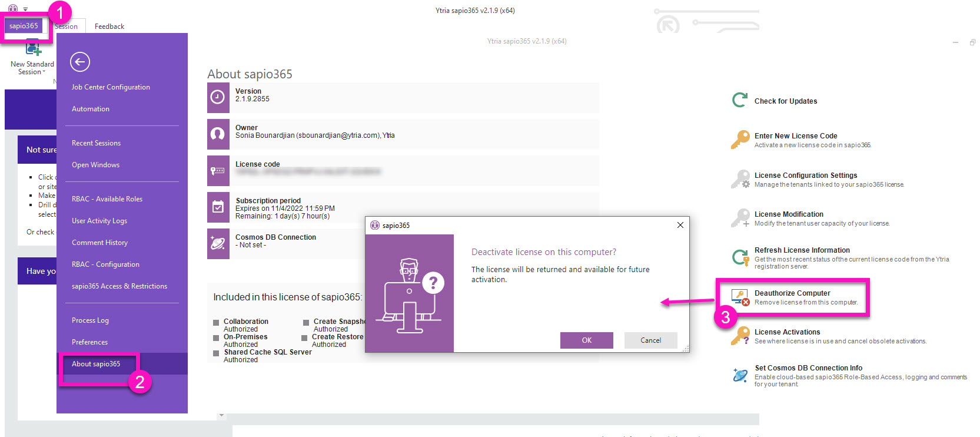The width and height of the screenshot is (980, 437).
Task: Click the blurred license code value
Action: pos(308,172)
